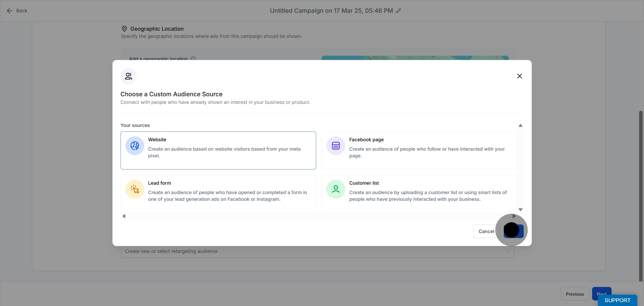Click the audience users icon in dialog header
The height and width of the screenshot is (306, 644).
(x=129, y=76)
